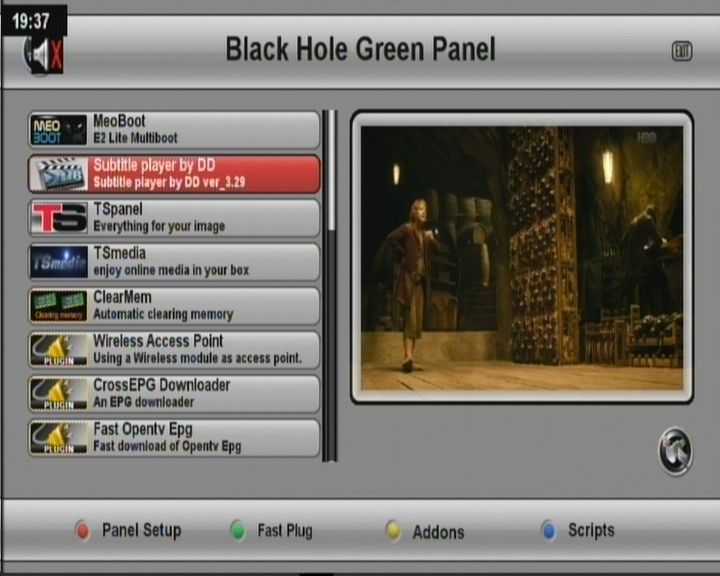Click the EXIT icon in the header
The image size is (720, 576).
tap(682, 51)
